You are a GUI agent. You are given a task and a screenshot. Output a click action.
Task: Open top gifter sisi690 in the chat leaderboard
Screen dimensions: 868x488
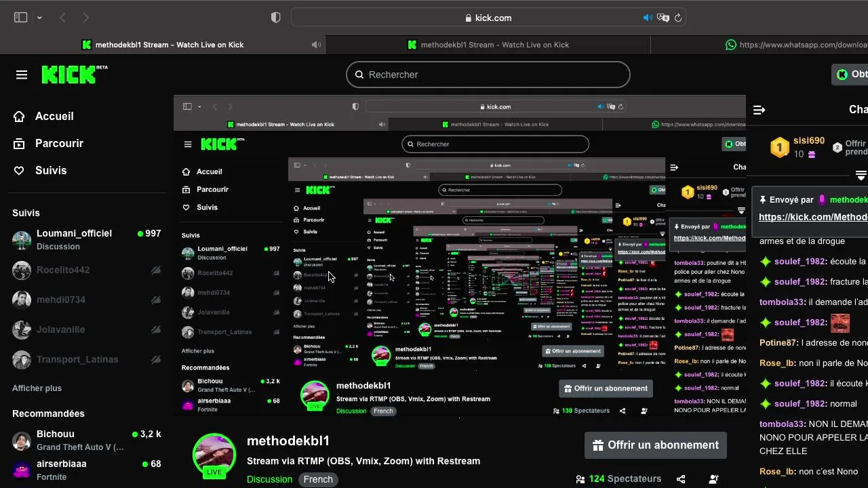[x=809, y=141]
